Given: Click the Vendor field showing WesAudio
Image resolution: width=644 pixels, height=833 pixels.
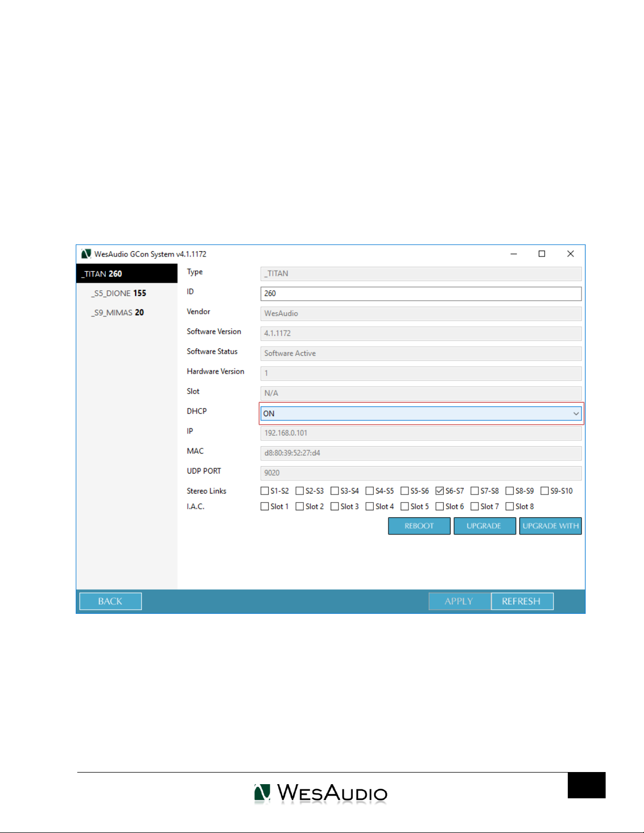Looking at the screenshot, I should tap(421, 314).
